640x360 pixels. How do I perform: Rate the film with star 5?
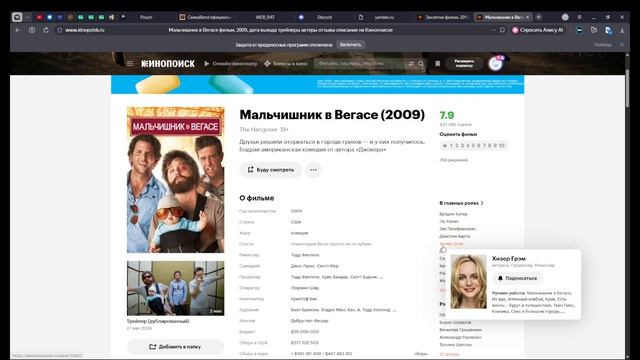coord(473,146)
